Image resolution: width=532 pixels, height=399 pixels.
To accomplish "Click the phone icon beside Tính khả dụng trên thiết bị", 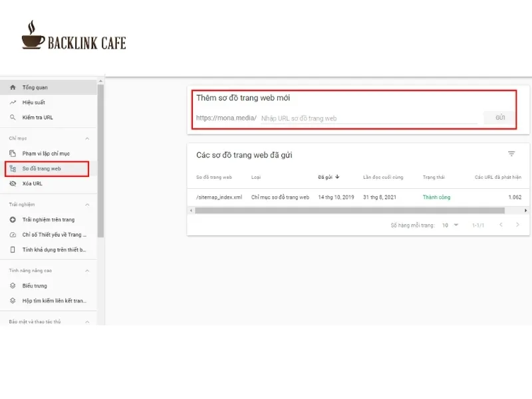I will point(13,249).
